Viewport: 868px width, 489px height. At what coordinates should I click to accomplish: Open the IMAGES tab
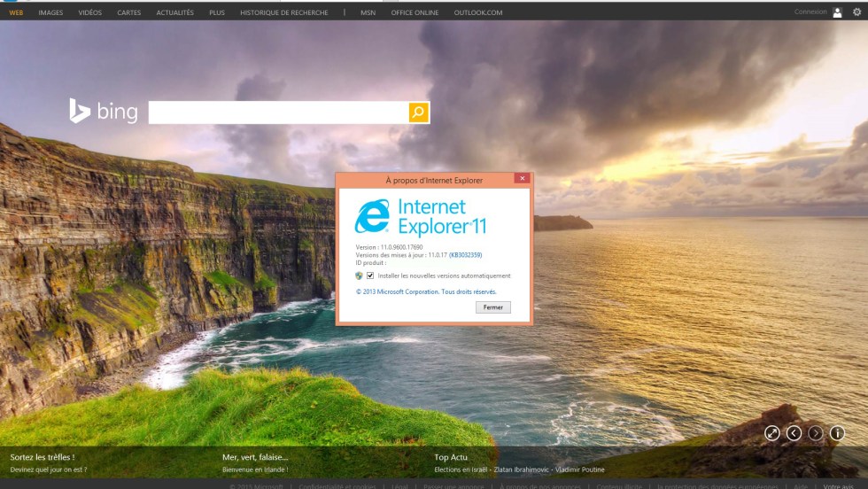point(50,13)
